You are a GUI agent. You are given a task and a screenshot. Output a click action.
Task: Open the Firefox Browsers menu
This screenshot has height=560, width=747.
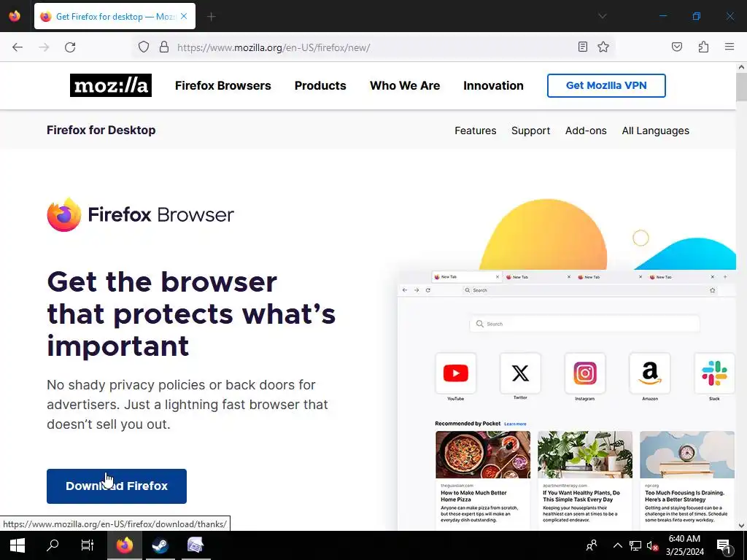(223, 86)
